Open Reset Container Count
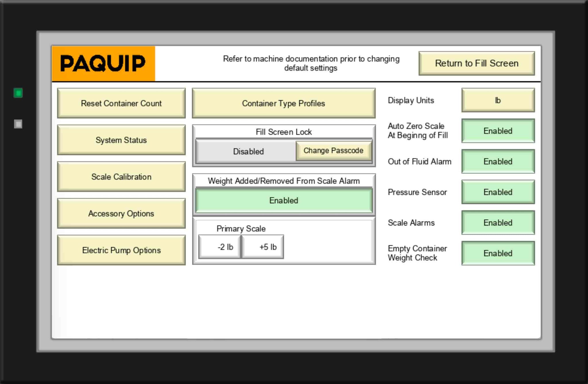588x384 pixels. [121, 103]
